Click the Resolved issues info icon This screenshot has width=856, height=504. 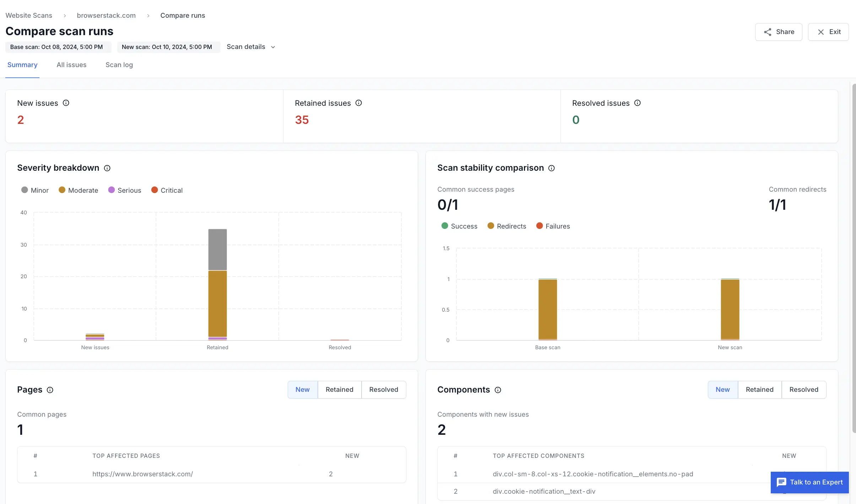point(638,103)
